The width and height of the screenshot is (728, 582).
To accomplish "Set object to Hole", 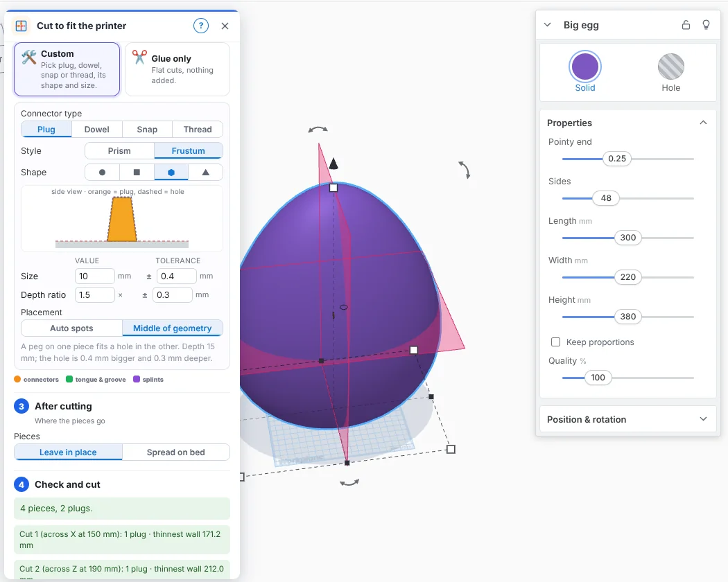I will pos(671,71).
